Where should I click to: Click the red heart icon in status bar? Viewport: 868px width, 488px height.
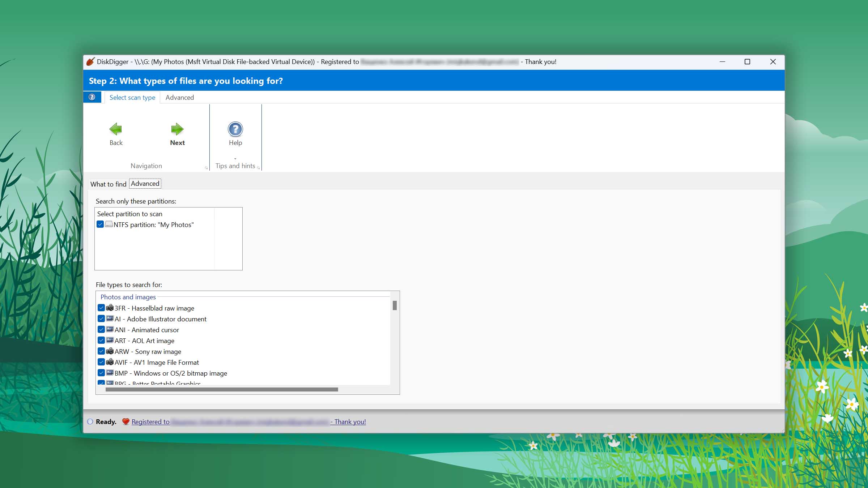pos(125,421)
